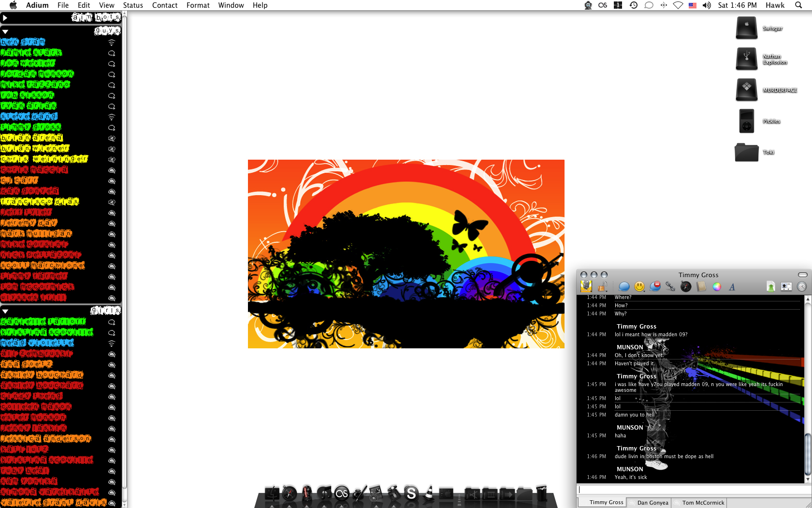Viewport: 812px width, 508px height.
Task: Toggle the chat window toolbar pill button
Action: (x=803, y=275)
